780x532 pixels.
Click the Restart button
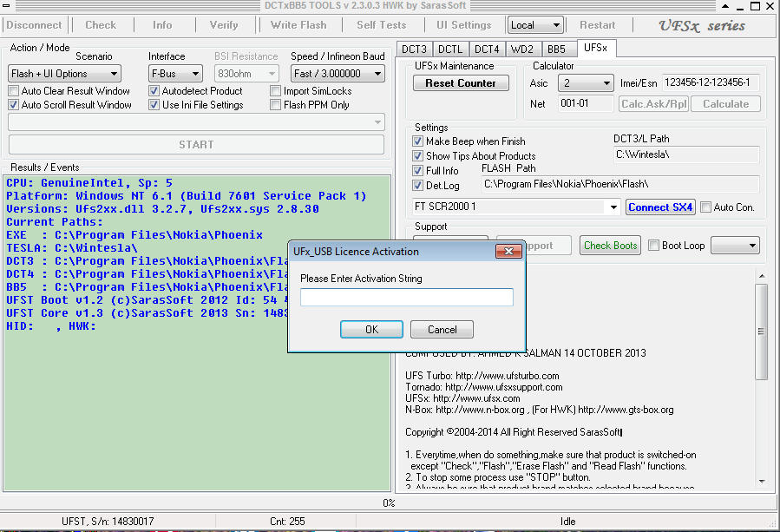[x=598, y=25]
